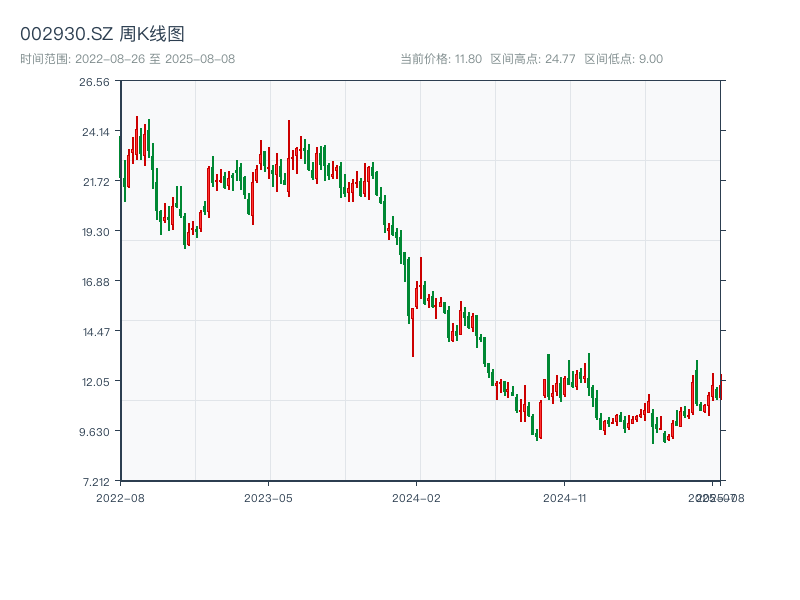Select the 2024-11 date marker
Screen dimensions: 800x600
pos(564,497)
